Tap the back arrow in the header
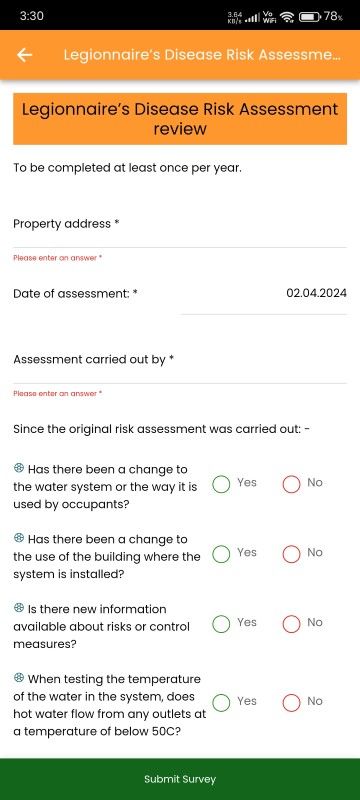The width and height of the screenshot is (360, 800). [24, 55]
